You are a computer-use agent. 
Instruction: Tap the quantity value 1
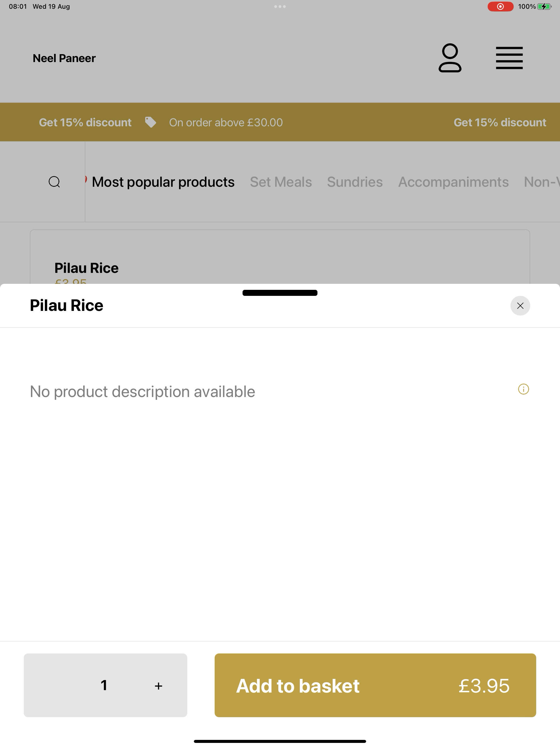[x=104, y=685]
